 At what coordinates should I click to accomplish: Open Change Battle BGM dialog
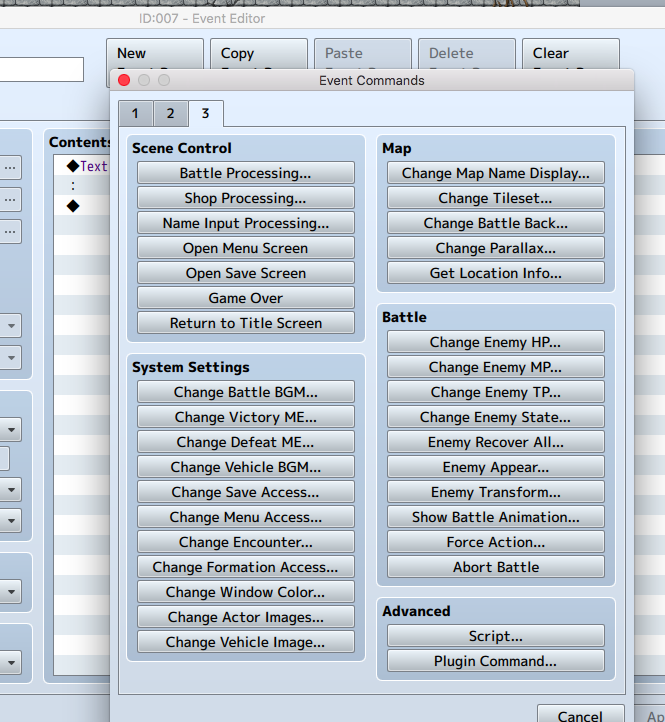click(245, 392)
